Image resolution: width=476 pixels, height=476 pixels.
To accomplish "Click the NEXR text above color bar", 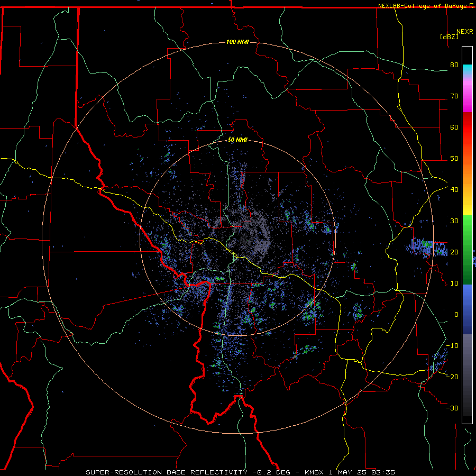I will click(465, 32).
